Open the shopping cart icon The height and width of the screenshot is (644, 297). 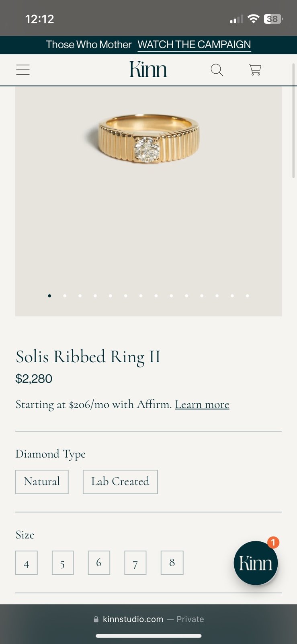click(255, 70)
